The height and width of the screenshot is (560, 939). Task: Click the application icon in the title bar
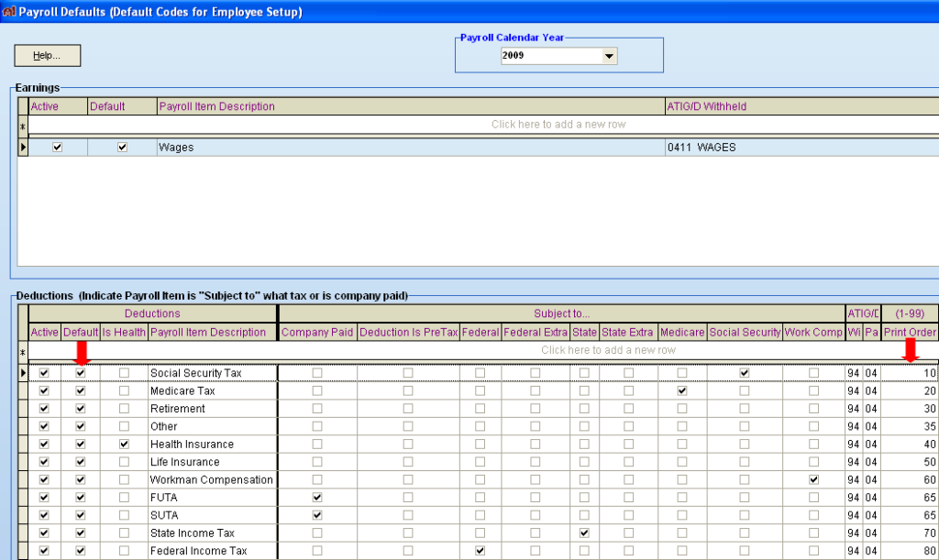[9, 12]
